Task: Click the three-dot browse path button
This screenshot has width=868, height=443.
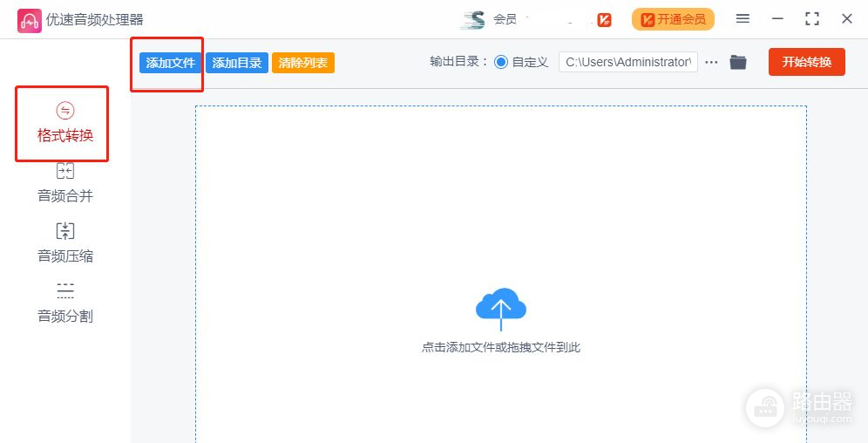Action: tap(711, 62)
